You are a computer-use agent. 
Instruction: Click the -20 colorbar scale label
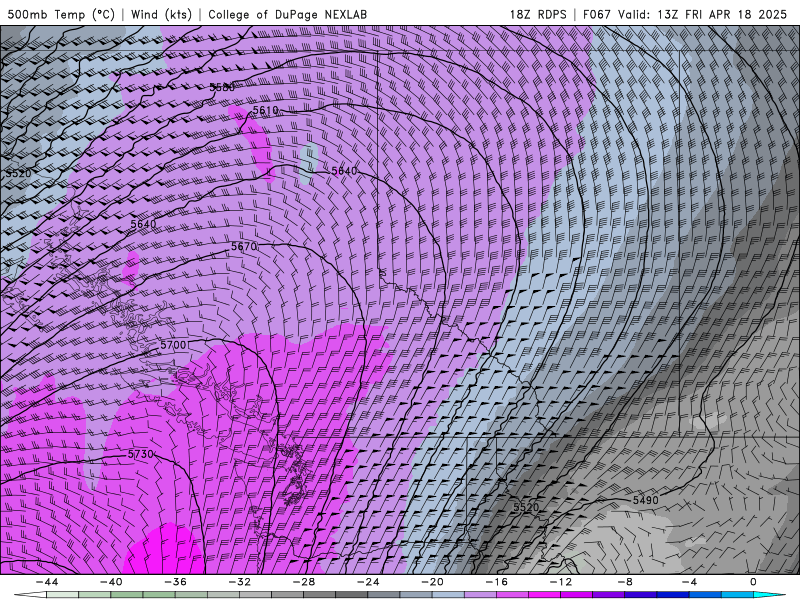pyautogui.click(x=432, y=582)
